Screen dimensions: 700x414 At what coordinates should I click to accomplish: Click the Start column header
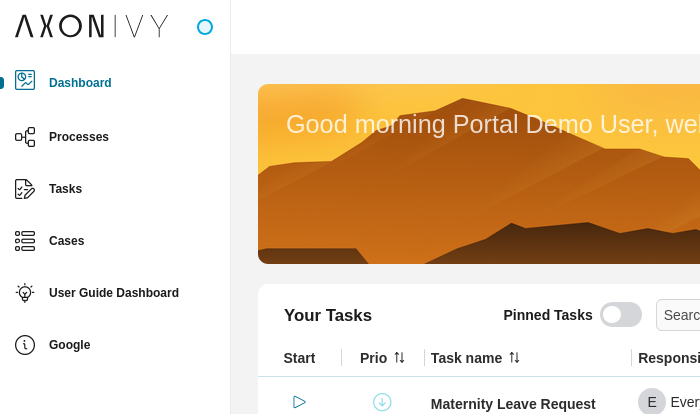[x=299, y=358]
